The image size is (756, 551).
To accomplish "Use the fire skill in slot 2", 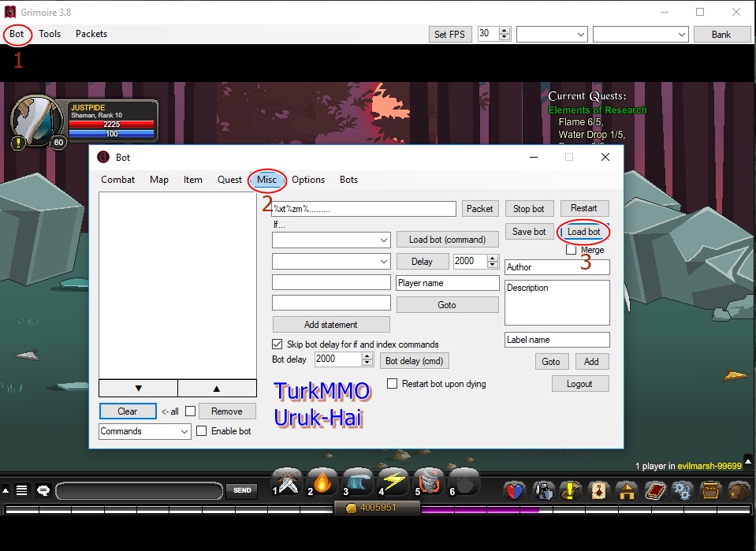I will click(x=323, y=482).
